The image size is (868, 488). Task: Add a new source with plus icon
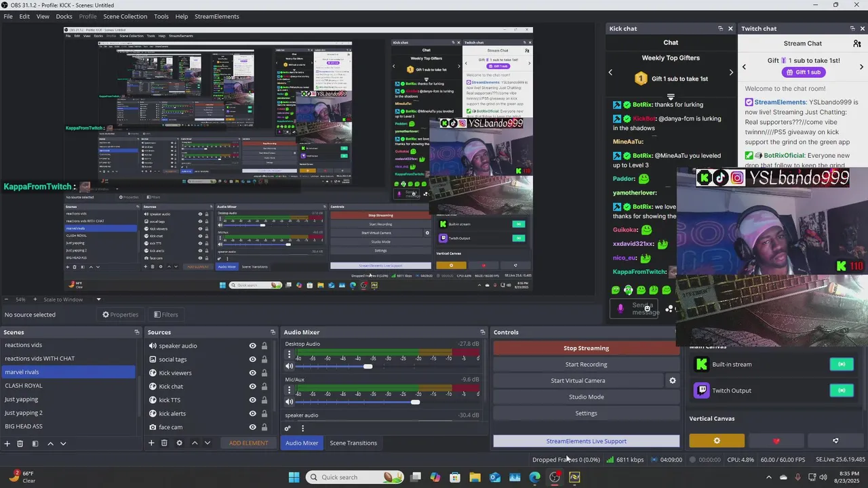pos(151,443)
